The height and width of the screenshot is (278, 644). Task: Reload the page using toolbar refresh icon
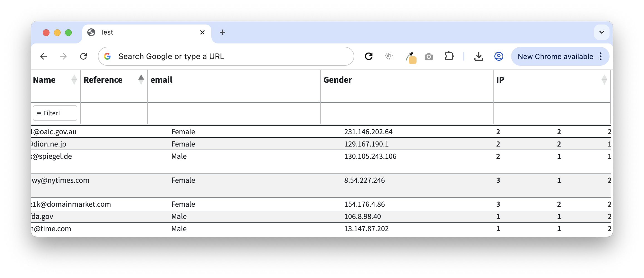pos(83,57)
